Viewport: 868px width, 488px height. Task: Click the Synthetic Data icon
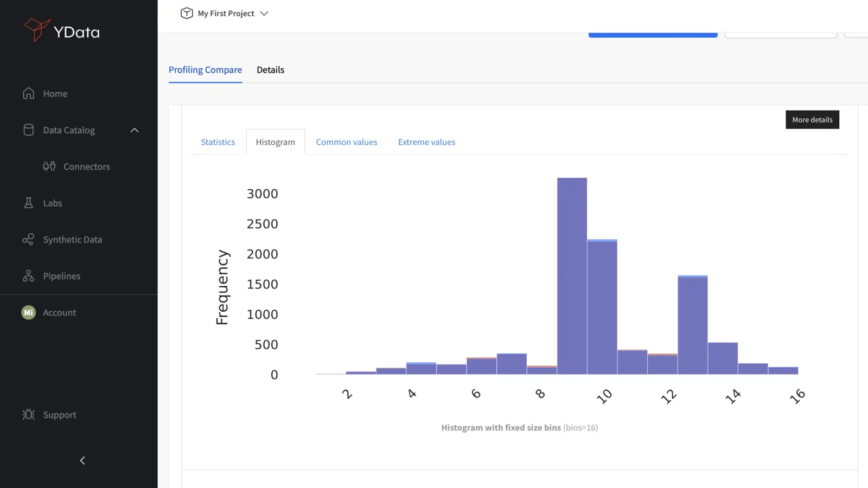29,240
